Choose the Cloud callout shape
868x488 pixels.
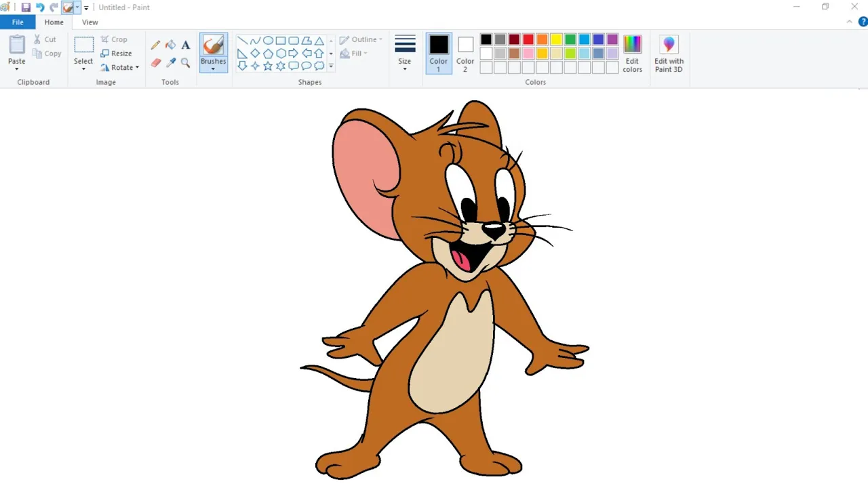pyautogui.click(x=319, y=66)
